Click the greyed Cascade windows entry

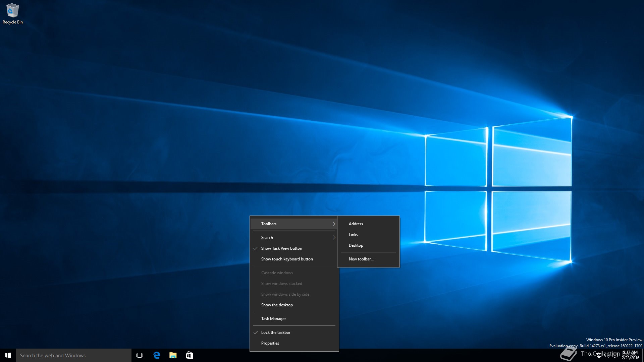click(x=294, y=273)
